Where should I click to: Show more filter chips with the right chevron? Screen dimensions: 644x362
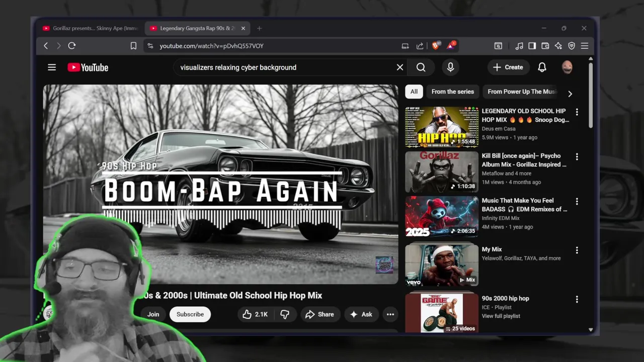click(570, 94)
